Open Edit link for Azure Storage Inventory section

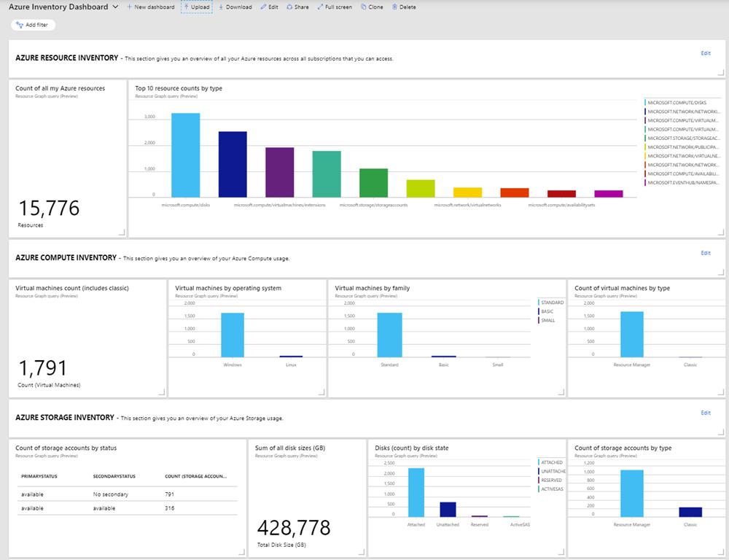(x=705, y=413)
